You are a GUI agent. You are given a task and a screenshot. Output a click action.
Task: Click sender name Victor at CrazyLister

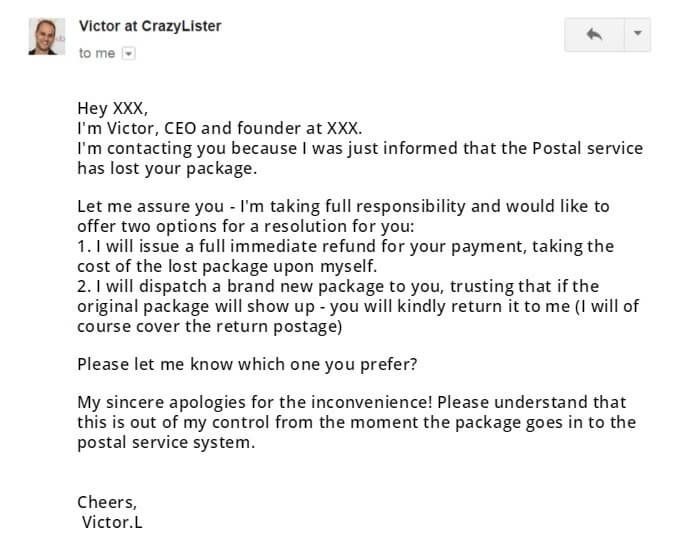click(150, 26)
